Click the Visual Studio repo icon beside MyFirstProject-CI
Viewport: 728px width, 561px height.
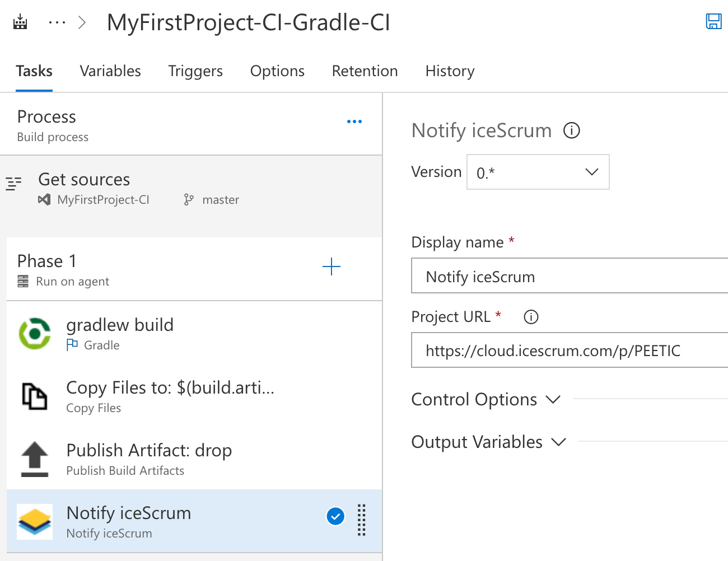(x=44, y=199)
